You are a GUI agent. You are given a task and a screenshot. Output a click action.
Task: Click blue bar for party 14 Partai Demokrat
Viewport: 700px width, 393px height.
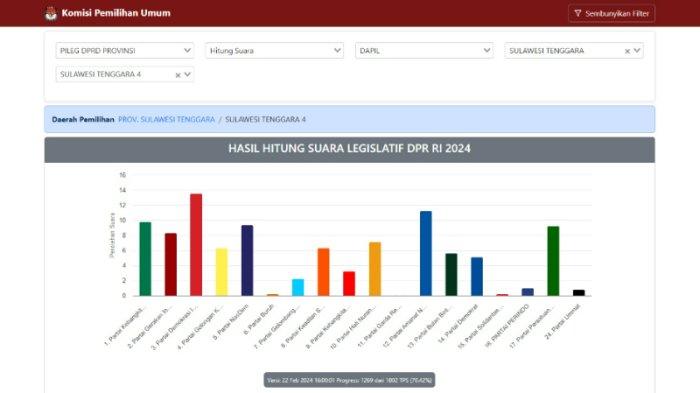pyautogui.click(x=477, y=276)
